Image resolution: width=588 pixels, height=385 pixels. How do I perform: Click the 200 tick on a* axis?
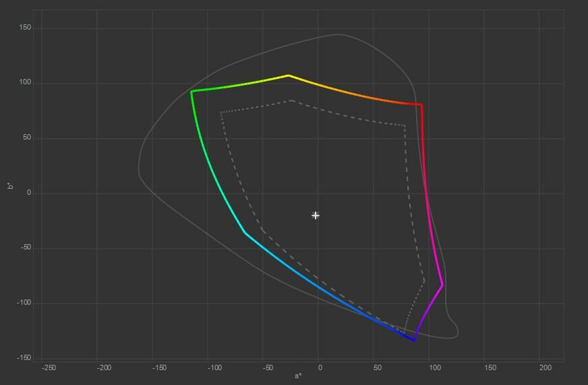click(x=546, y=367)
